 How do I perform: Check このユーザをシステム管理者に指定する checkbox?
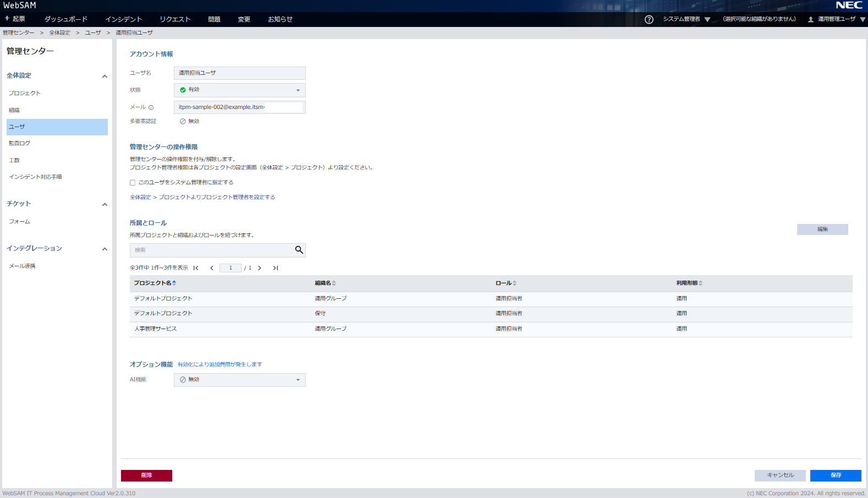click(x=133, y=183)
